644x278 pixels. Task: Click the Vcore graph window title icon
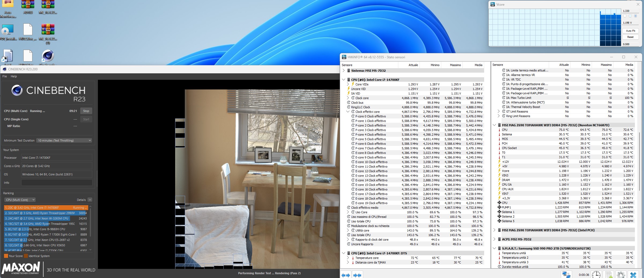pos(492,4)
